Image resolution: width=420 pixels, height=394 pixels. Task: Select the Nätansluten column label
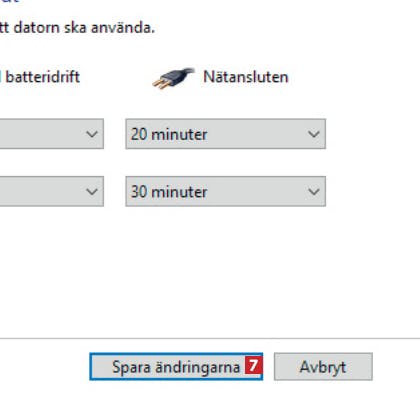click(246, 77)
